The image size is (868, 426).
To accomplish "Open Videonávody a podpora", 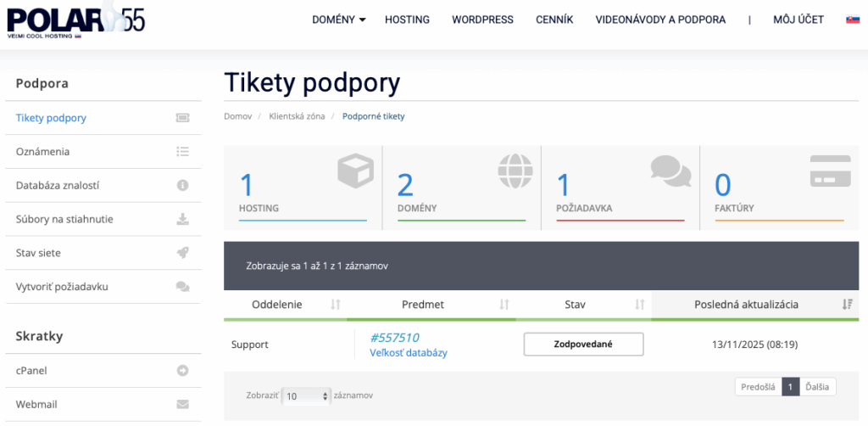I will [x=660, y=20].
